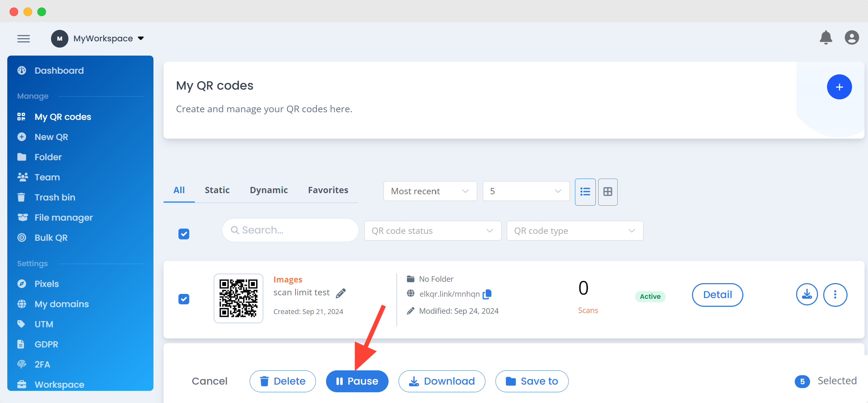Viewport: 868px width, 403px height.
Task: Open the File manager
Action: (63, 217)
